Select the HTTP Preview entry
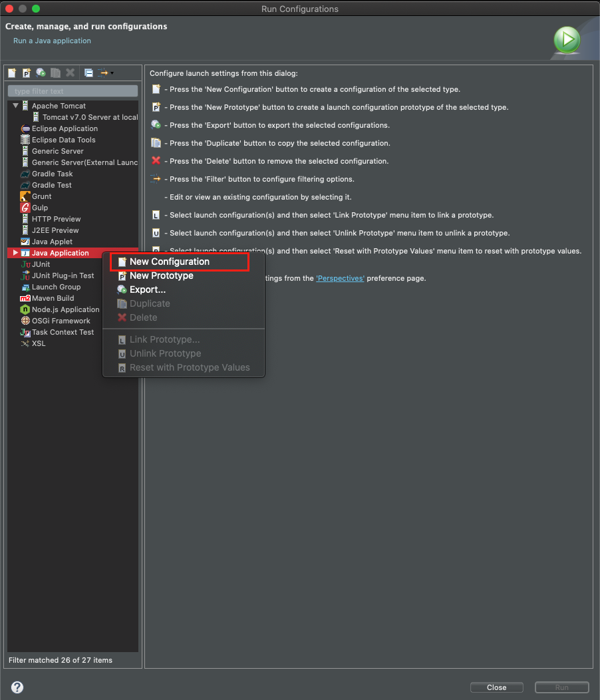 click(x=57, y=219)
